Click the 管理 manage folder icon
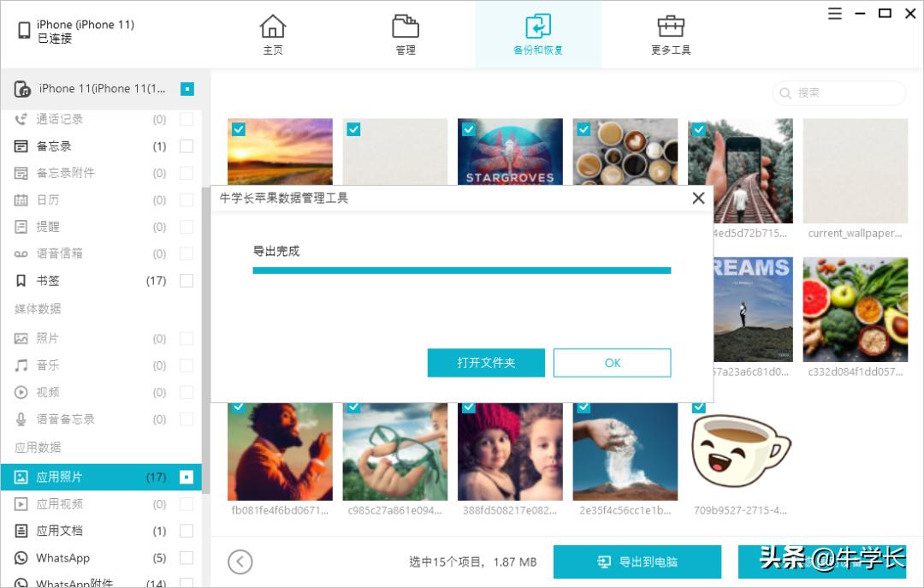This screenshot has width=924, height=588. [x=405, y=26]
